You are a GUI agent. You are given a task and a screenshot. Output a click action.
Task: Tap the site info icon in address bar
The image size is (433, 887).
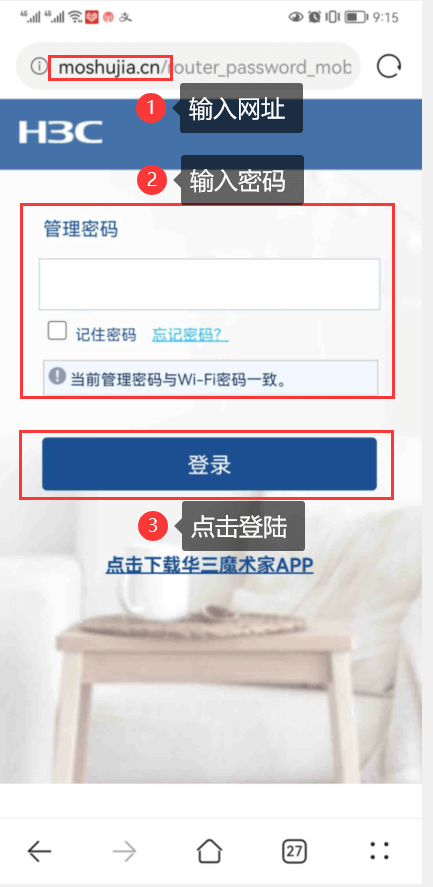(38, 67)
